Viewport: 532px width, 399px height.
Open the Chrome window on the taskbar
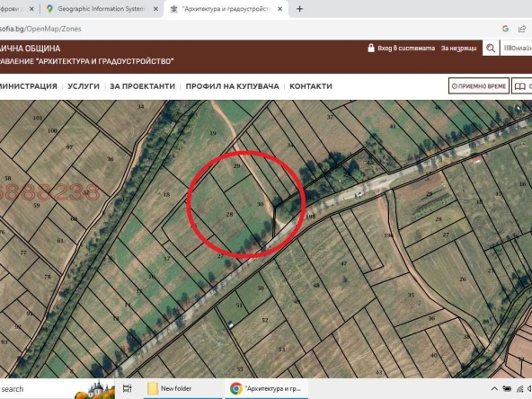click(266, 388)
